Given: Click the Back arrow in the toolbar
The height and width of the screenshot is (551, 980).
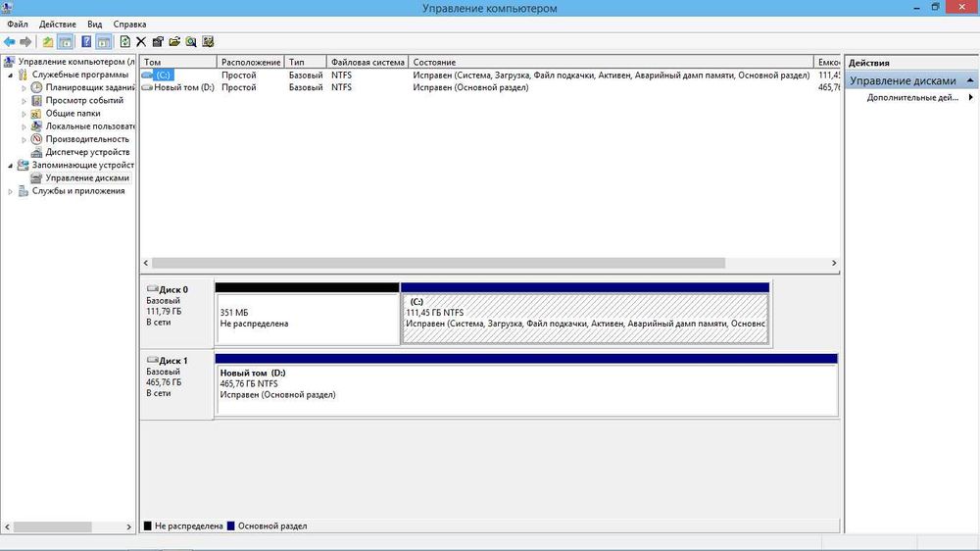Looking at the screenshot, I should click(10, 42).
